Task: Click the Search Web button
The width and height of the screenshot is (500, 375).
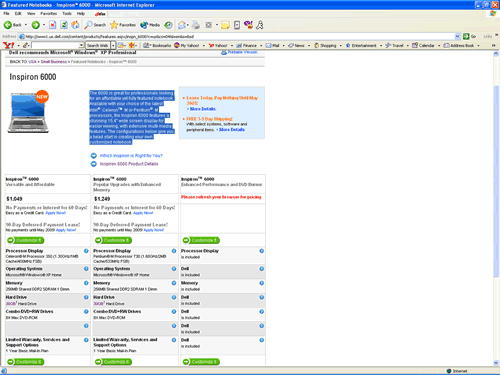Action: tap(98, 45)
